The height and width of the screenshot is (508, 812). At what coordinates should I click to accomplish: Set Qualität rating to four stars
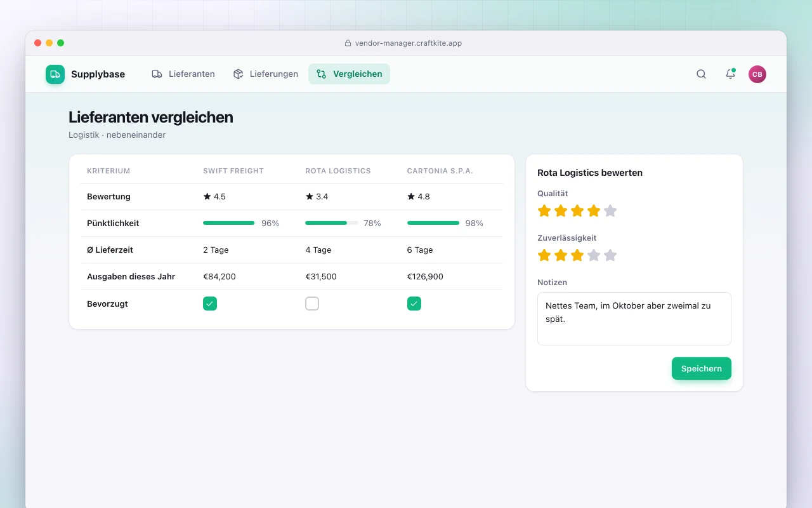tap(594, 211)
